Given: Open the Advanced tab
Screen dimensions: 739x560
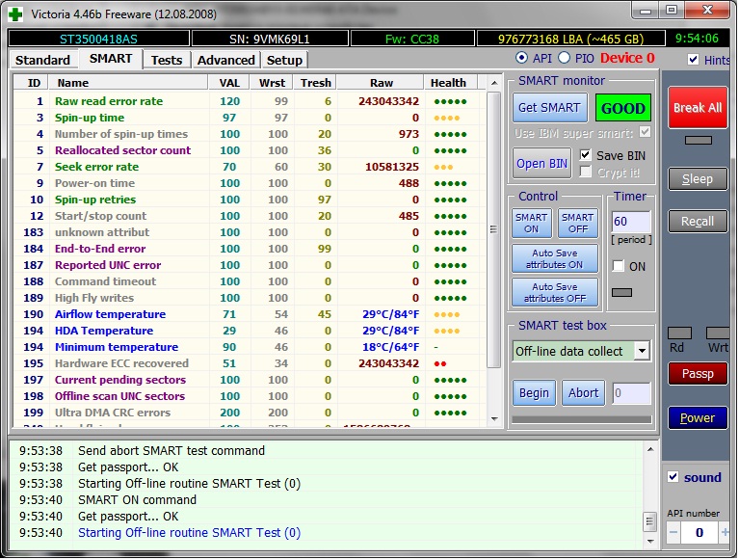Looking at the screenshot, I should [x=225, y=60].
